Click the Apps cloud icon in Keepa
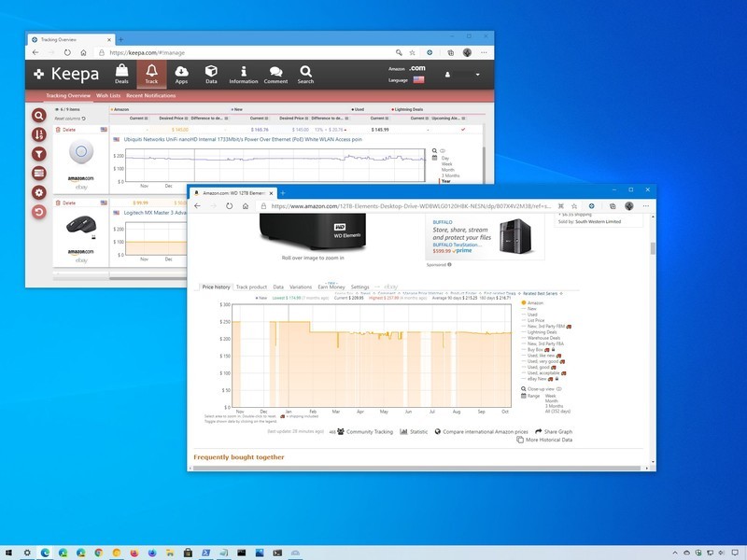This screenshot has width=747, height=560. pyautogui.click(x=181, y=74)
